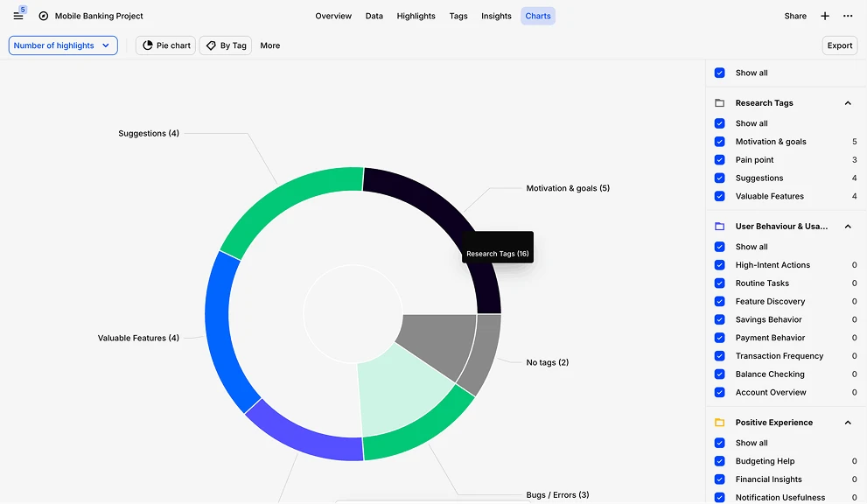Click the User Behaviour folder icon

(x=719, y=226)
